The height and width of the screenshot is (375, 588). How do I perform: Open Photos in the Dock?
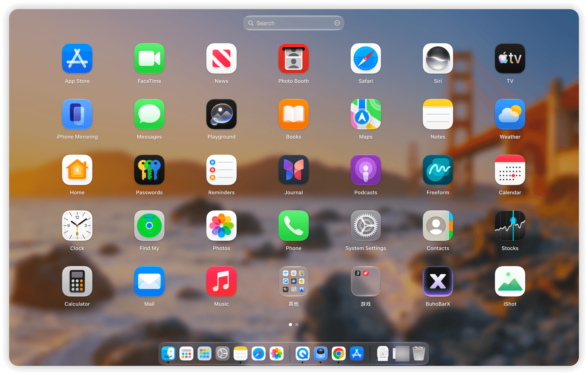pyautogui.click(x=276, y=353)
